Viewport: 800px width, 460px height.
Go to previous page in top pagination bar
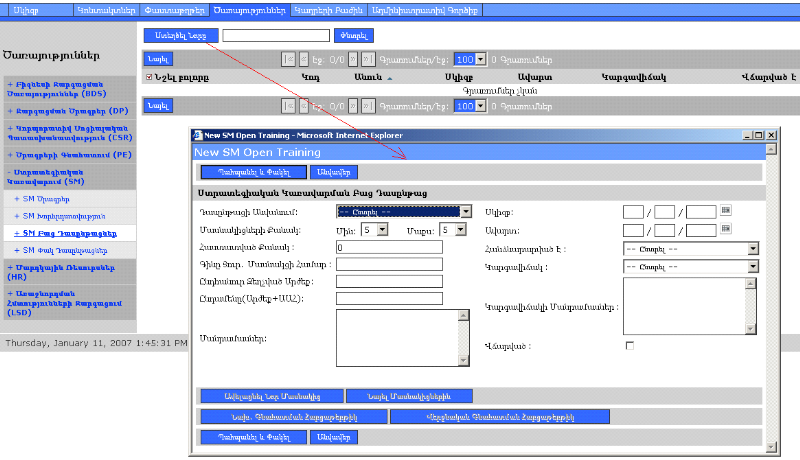[x=303, y=60]
